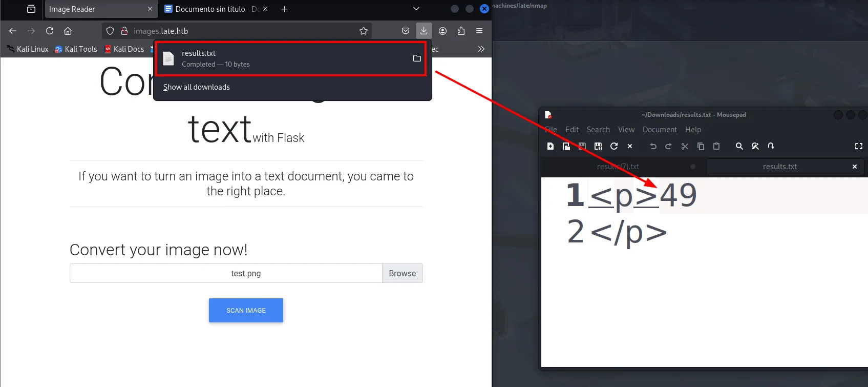Image resolution: width=868 pixels, height=387 pixels.
Task: Open the Firefox downloads panel icon
Action: (x=424, y=31)
